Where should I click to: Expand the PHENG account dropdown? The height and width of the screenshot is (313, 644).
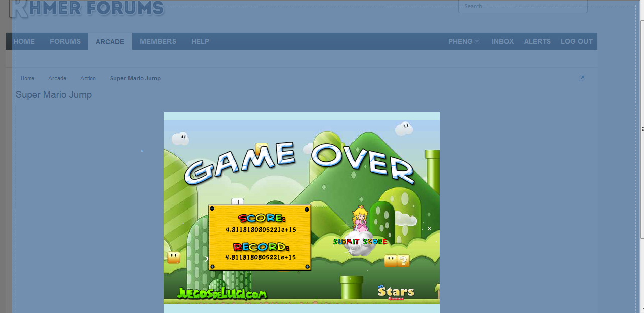click(464, 41)
